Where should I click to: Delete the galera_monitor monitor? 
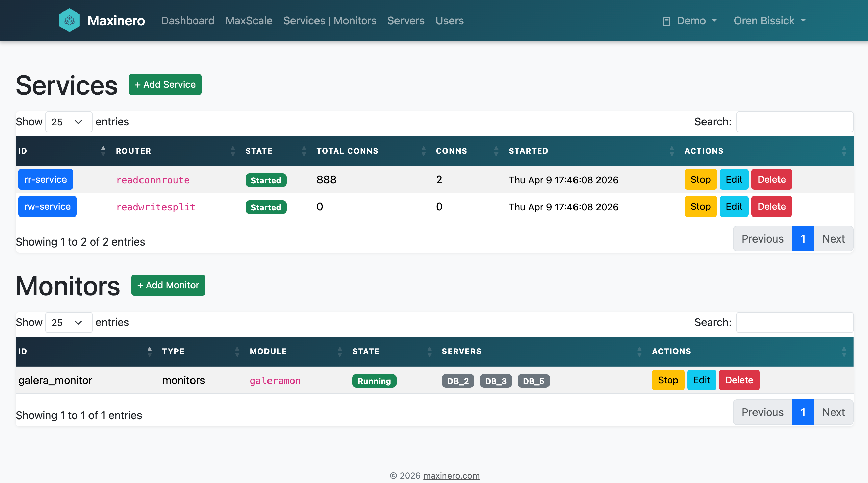click(739, 380)
